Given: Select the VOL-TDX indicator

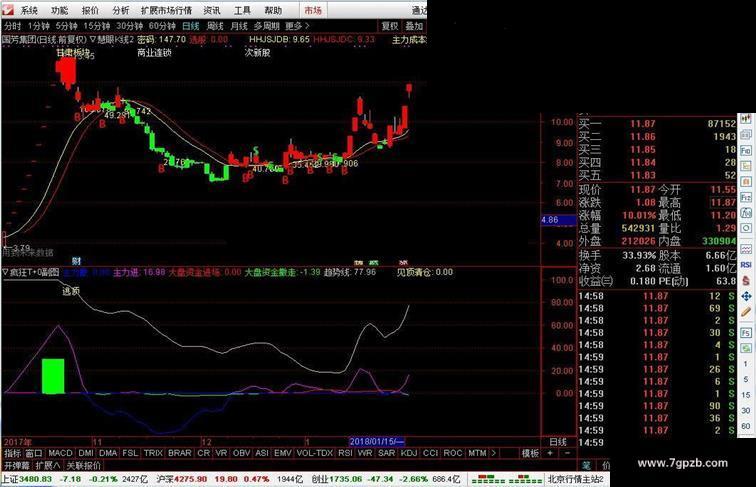Looking at the screenshot, I should (x=315, y=453).
